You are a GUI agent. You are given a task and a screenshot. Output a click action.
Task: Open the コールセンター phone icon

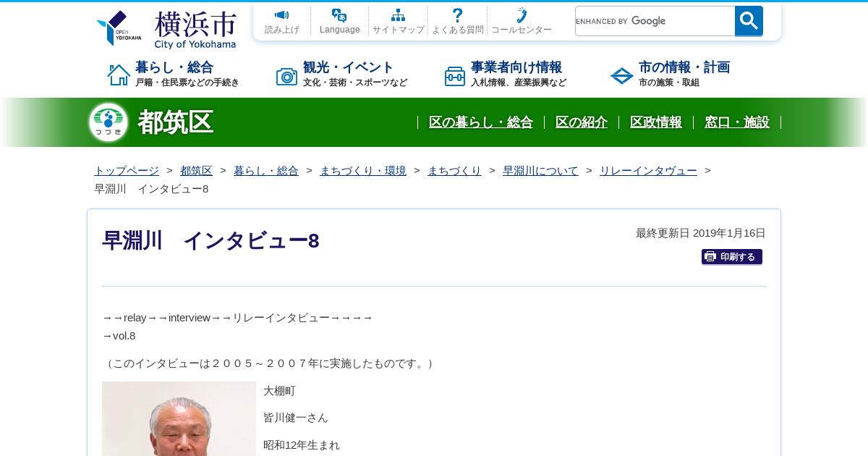[x=521, y=15]
